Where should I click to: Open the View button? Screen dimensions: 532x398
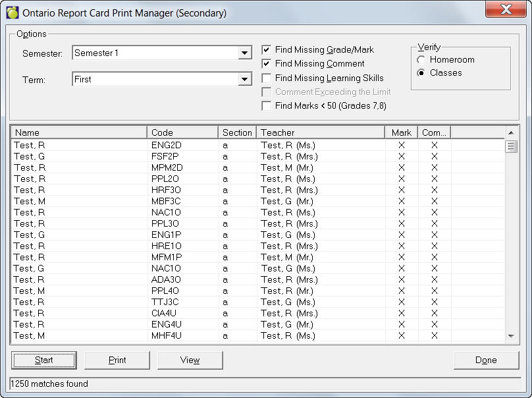190,360
